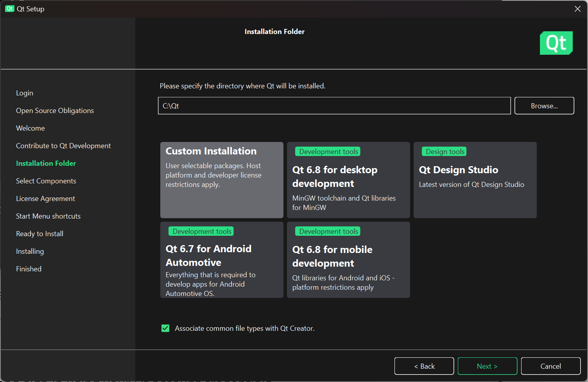The image size is (588, 382).
Task: Click 'Qt libraries for Android and iOS' description
Action: [343, 283]
